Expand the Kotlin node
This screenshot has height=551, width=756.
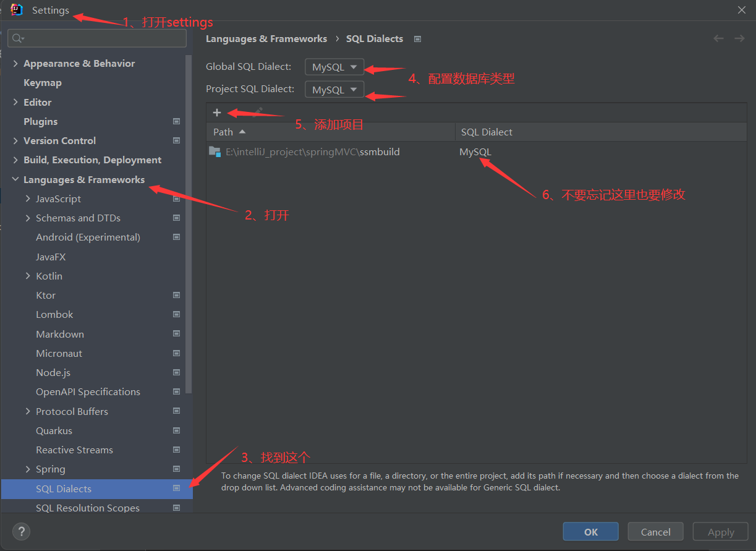point(28,276)
